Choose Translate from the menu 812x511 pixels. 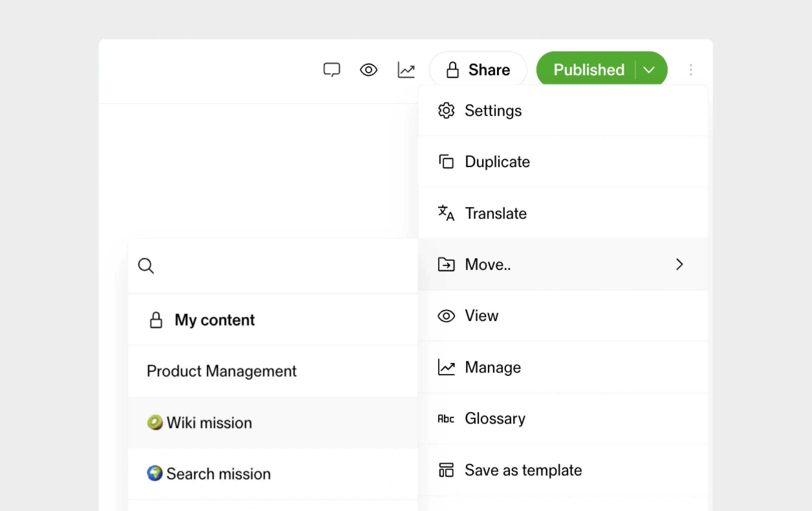click(x=495, y=213)
